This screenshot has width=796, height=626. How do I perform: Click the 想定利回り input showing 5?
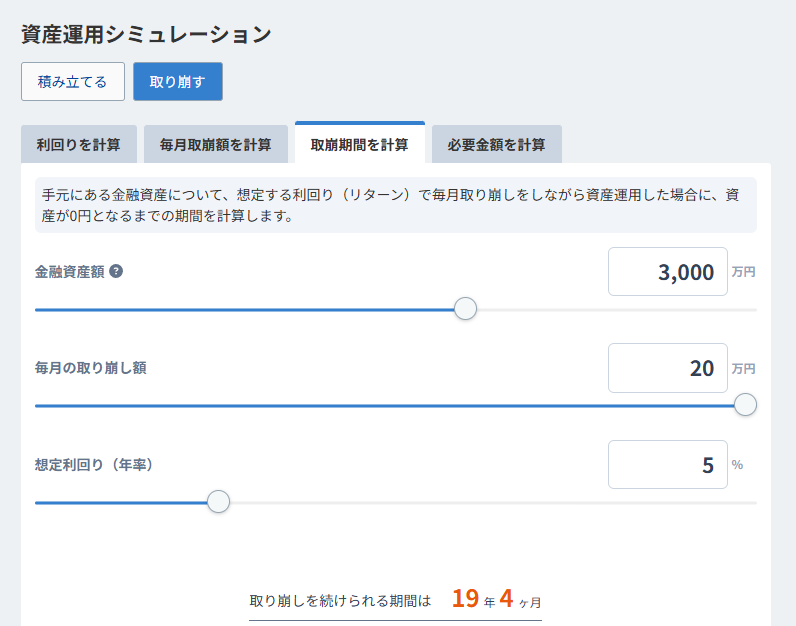667,464
